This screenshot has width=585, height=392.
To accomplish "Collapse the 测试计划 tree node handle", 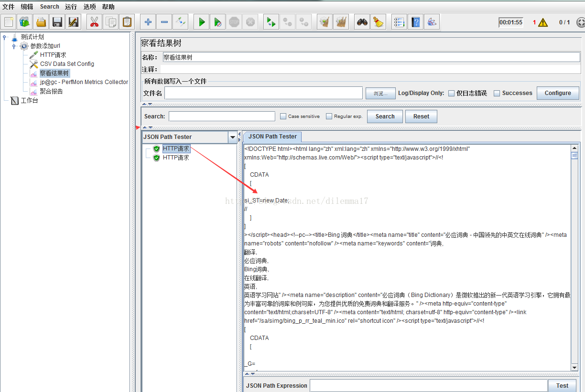I will [4, 37].
